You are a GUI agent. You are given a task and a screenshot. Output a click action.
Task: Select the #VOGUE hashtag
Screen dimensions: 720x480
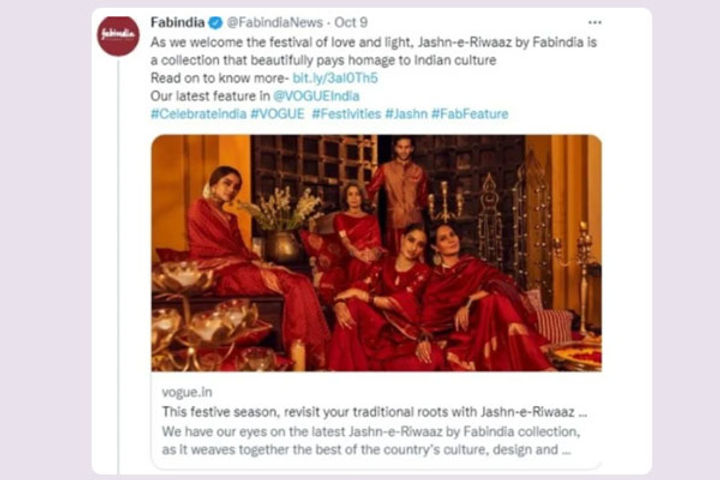tap(277, 114)
